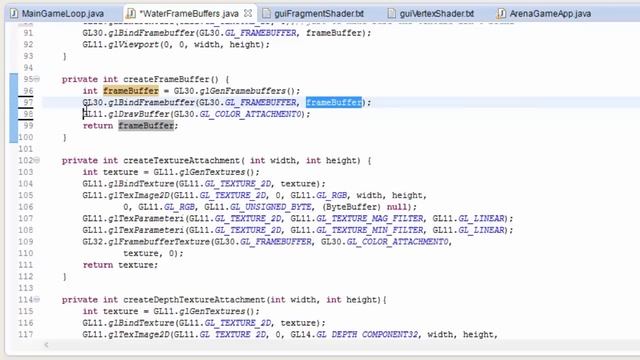Open guiFragmentShader.txt tab

319,13
